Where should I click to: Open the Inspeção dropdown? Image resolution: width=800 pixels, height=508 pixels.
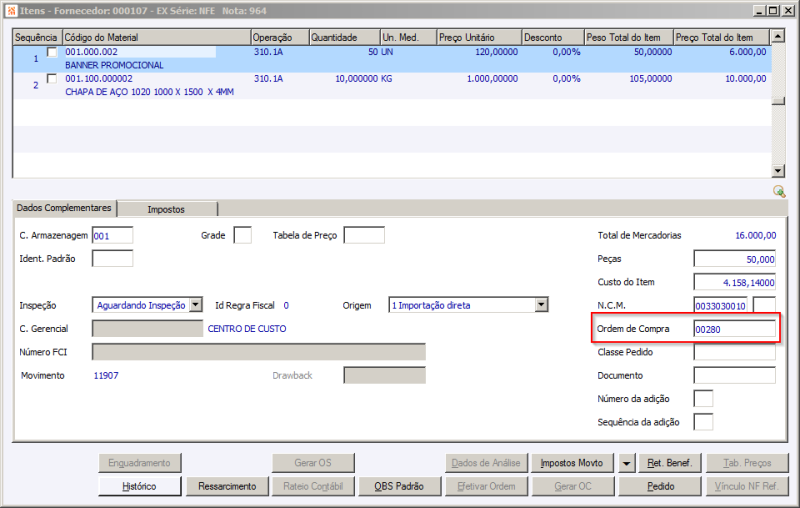point(195,305)
